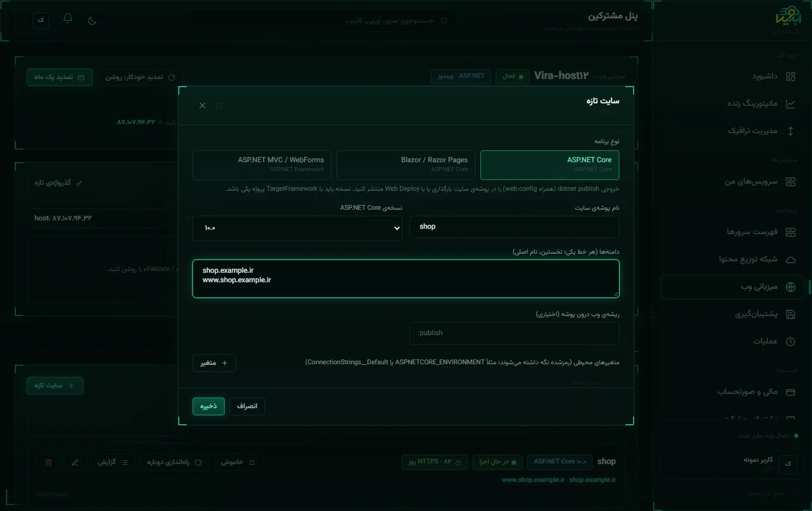Select the ASP.NET MVC / WebForms application type
Screen dimensions: 812x511
pyautogui.click(x=262, y=165)
